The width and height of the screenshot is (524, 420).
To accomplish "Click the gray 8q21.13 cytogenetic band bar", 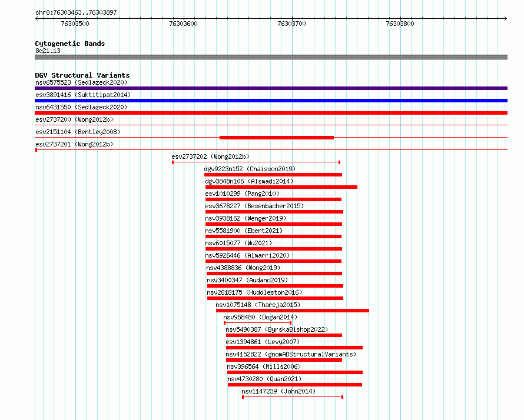I will point(271,57).
